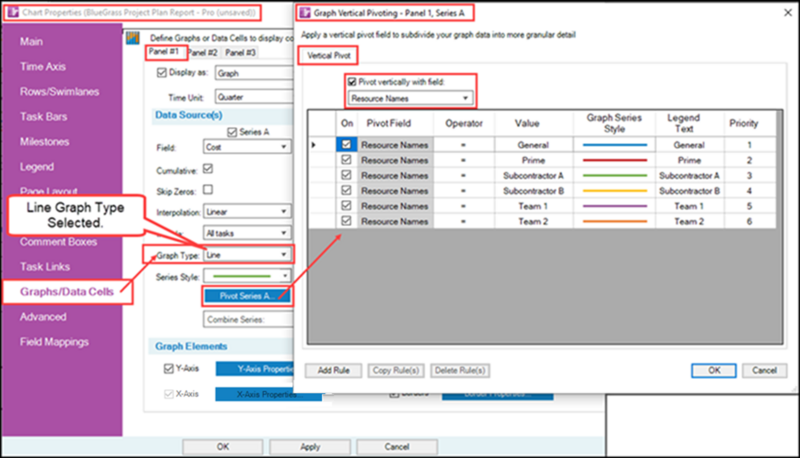Click Cancel in Chart Properties window

click(x=397, y=447)
